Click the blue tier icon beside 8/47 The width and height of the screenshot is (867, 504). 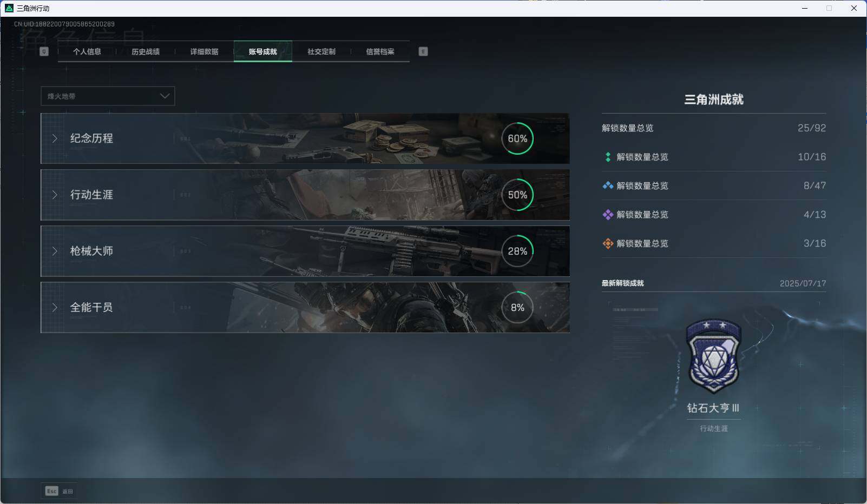click(608, 185)
